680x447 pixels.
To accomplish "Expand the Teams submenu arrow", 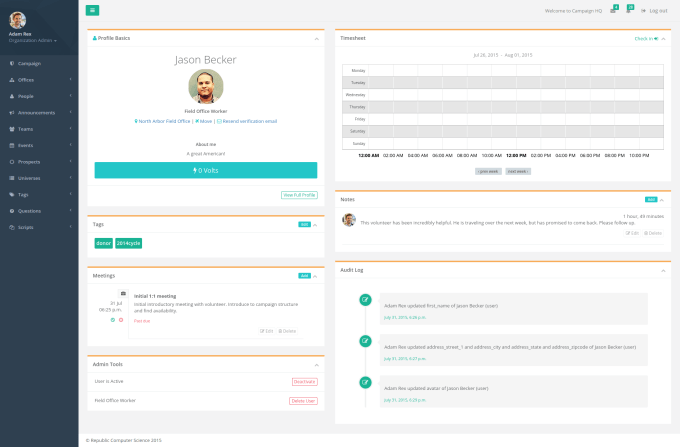I will [x=70, y=129].
